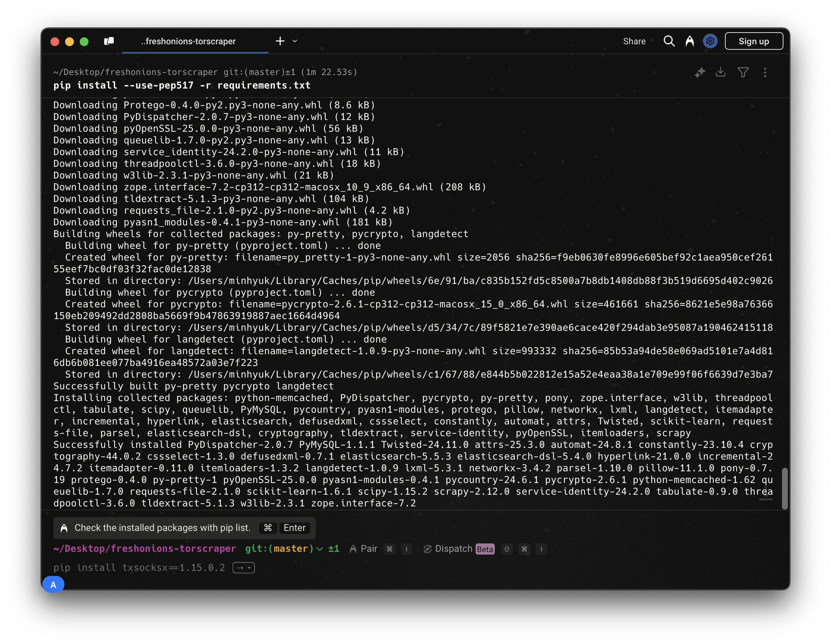Open Warp AI from the top bar
The height and width of the screenshot is (644, 831).
(x=689, y=41)
